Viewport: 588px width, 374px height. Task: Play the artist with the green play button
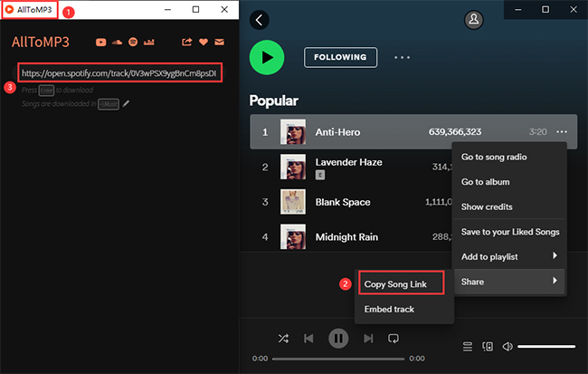(267, 57)
